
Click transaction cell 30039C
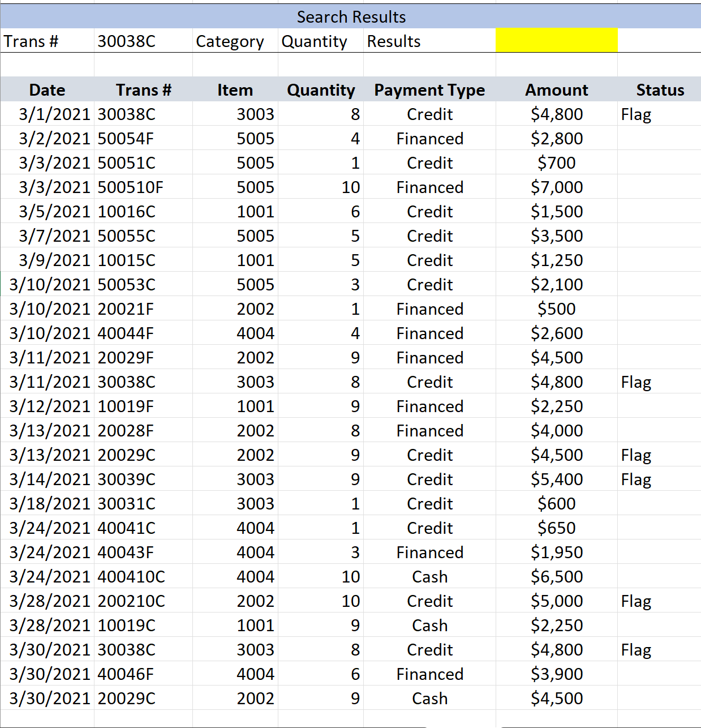[x=143, y=479]
